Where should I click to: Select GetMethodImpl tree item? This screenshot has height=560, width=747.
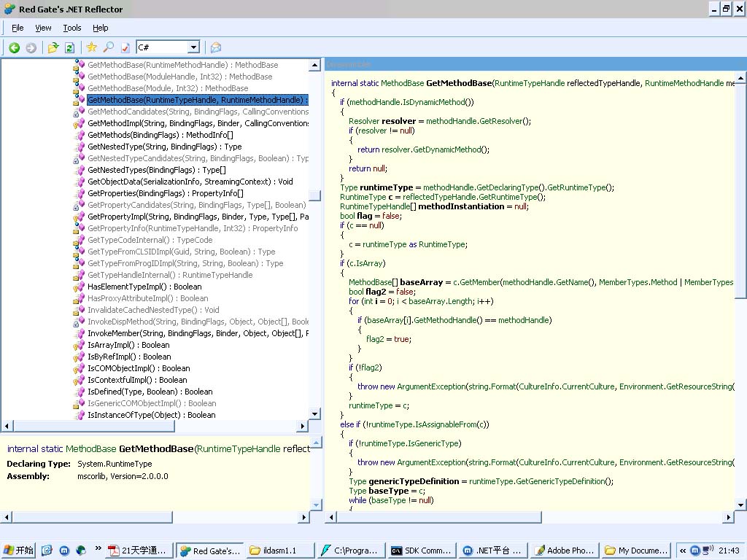[x=198, y=123]
